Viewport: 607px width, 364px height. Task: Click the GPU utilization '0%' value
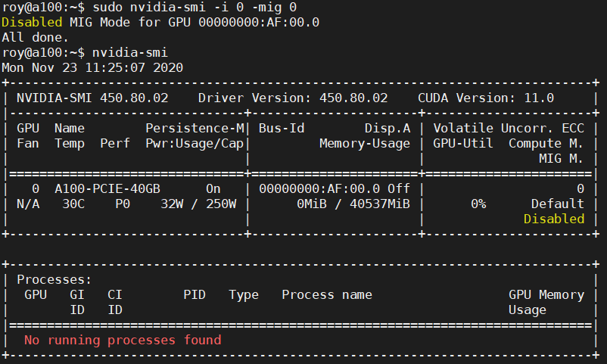(478, 204)
